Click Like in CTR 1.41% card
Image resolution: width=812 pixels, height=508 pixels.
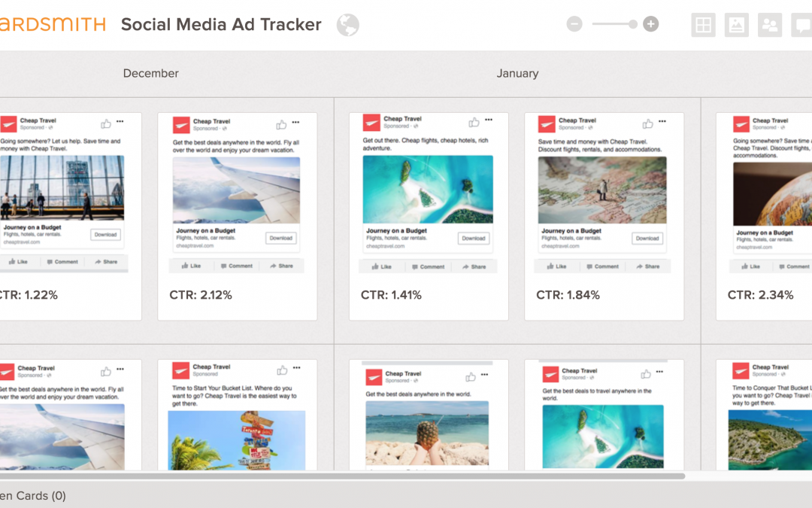[382, 267]
